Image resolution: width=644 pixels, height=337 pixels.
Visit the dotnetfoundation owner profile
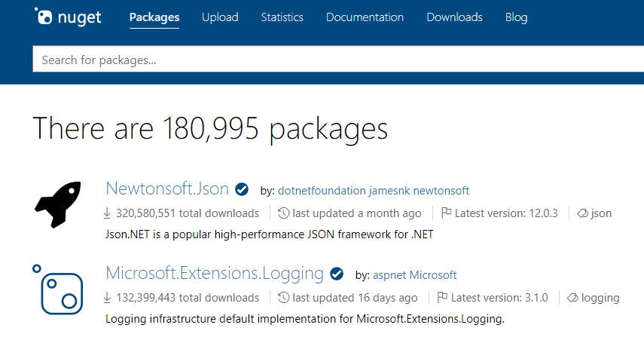point(322,191)
